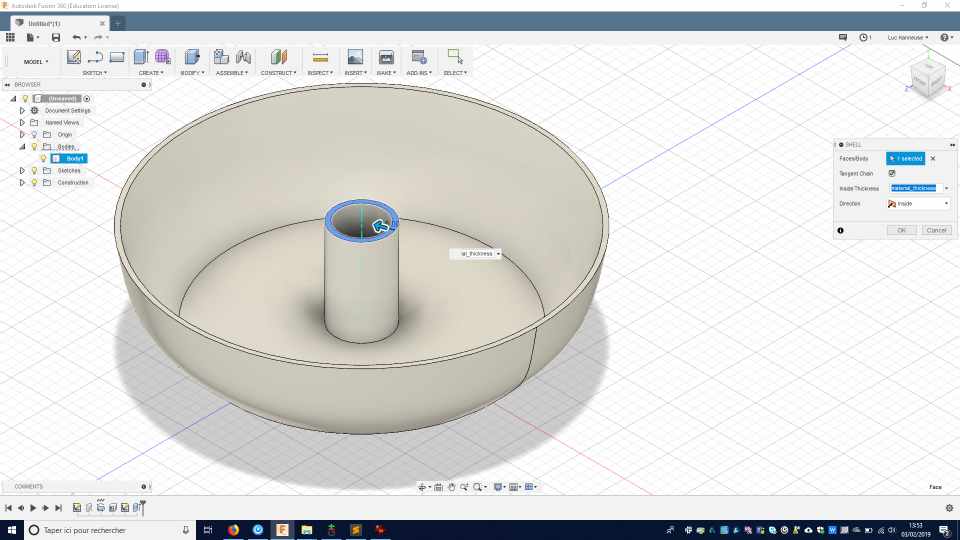Open the MODIFY menu
The width and height of the screenshot is (960, 540).
(192, 73)
